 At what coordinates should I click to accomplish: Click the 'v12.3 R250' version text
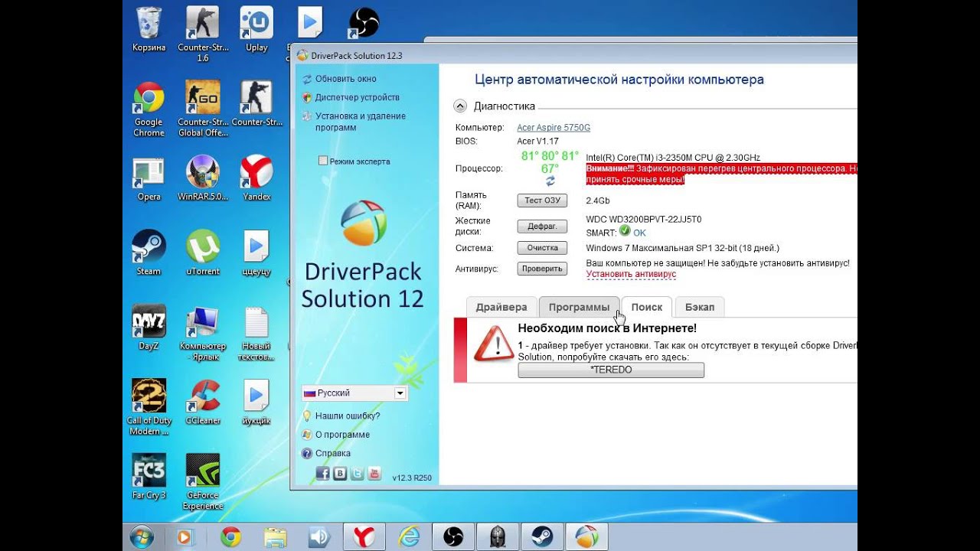(x=412, y=478)
